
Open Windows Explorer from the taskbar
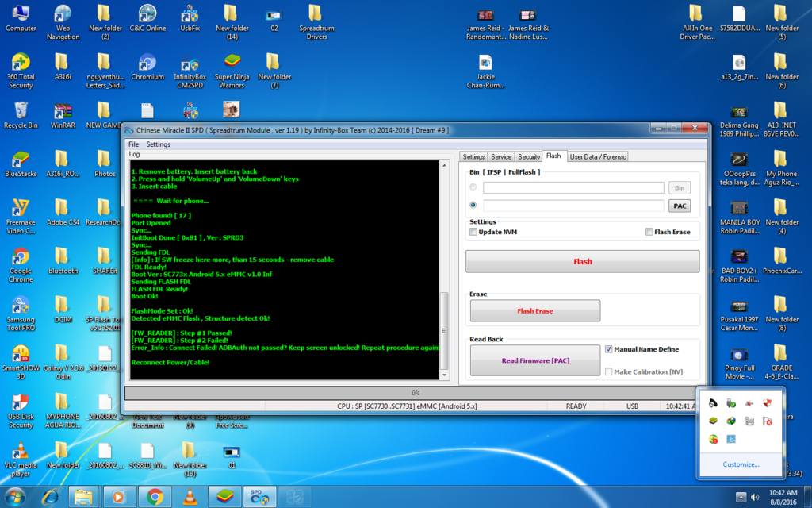click(82, 497)
